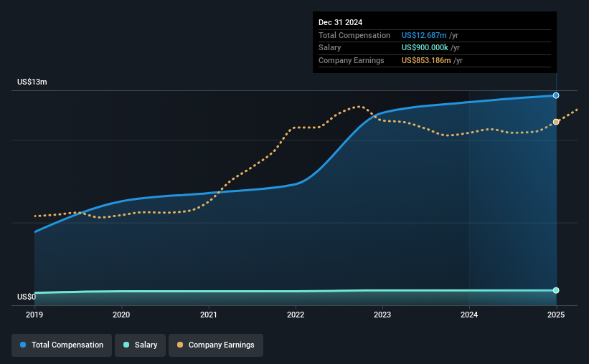
Task: Click the orange Company Earnings data point at 2025
Action: pos(556,122)
